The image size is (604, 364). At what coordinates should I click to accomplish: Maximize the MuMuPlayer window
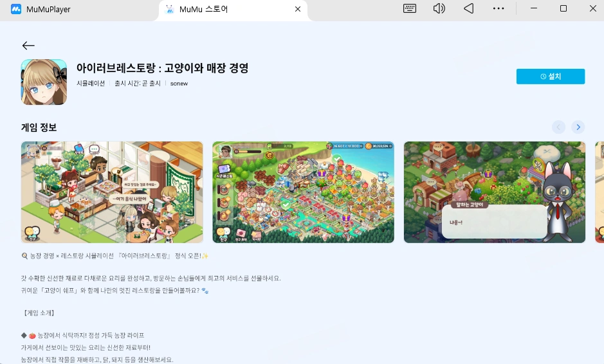(x=563, y=8)
